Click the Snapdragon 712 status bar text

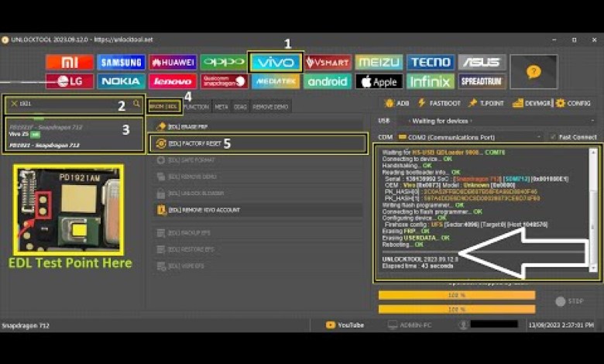(x=26, y=325)
